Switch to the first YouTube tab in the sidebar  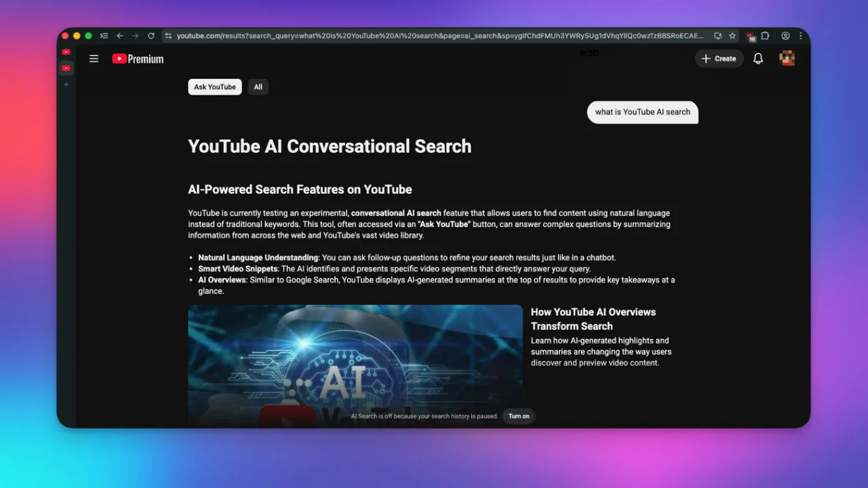[66, 52]
